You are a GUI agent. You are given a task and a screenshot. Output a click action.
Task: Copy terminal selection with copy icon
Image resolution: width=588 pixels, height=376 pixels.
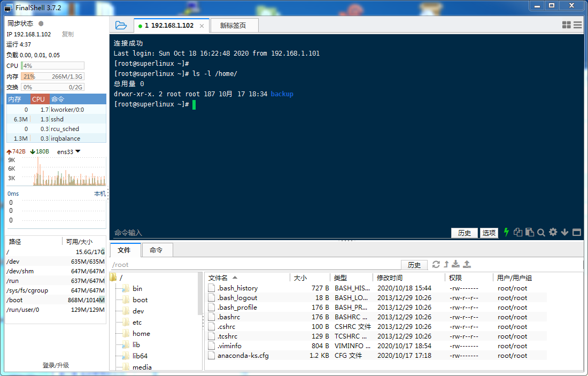tap(518, 232)
